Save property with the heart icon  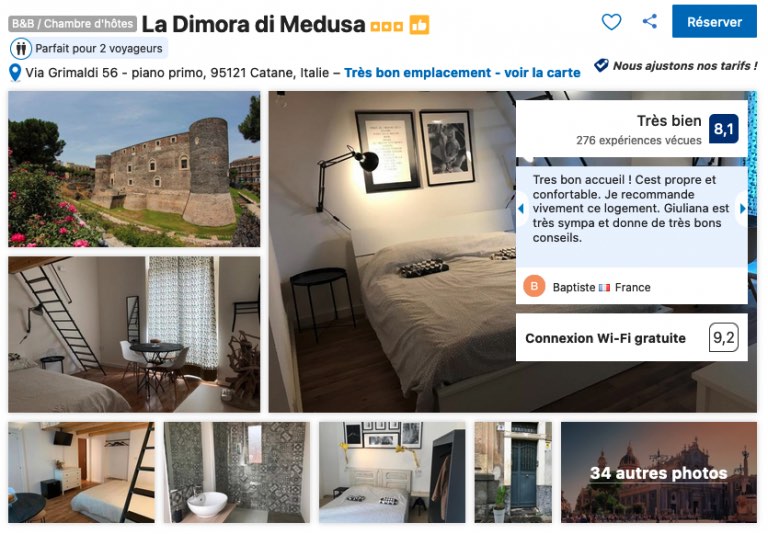click(611, 22)
